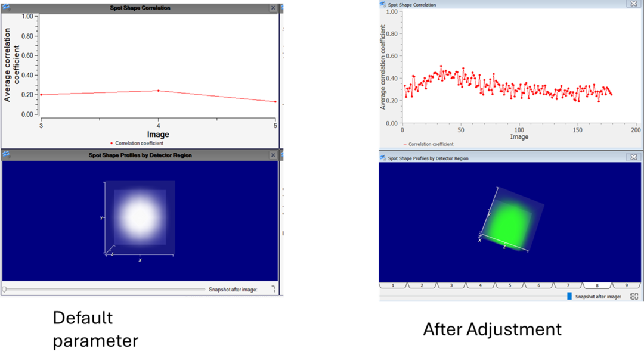Image resolution: width=644 pixels, height=364 pixels.
Task: Switch to detector region tab 7
Action: click(568, 285)
